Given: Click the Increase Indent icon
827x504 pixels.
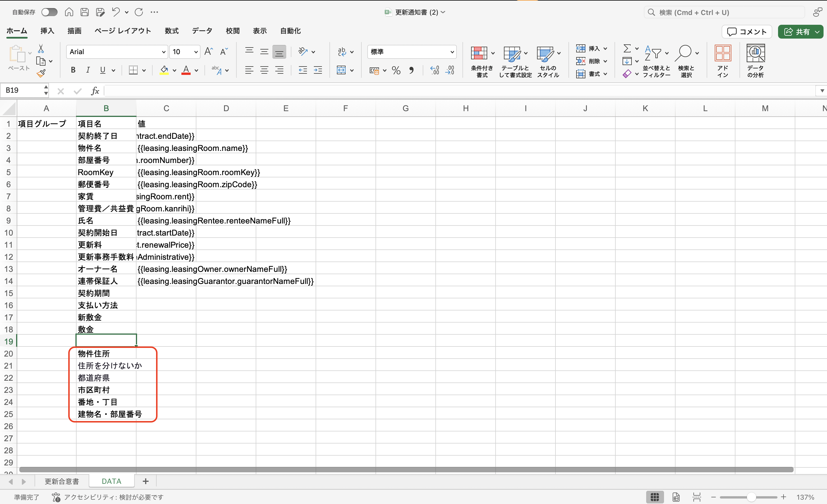Looking at the screenshot, I should (318, 70).
